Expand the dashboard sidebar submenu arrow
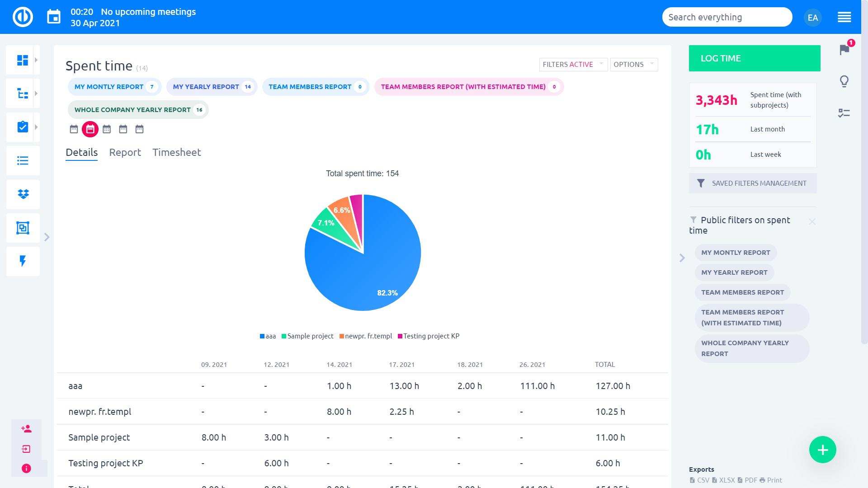Screen dimensions: 868x488 tap(36, 60)
